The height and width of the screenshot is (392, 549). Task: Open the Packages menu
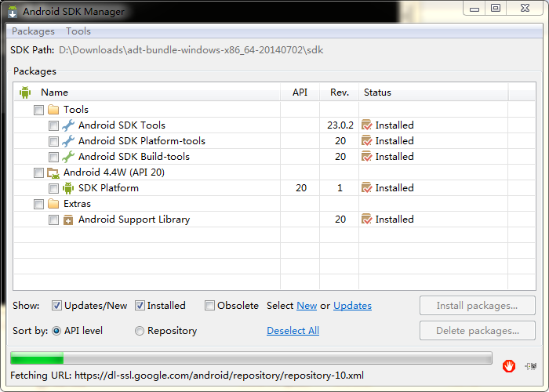pos(33,31)
